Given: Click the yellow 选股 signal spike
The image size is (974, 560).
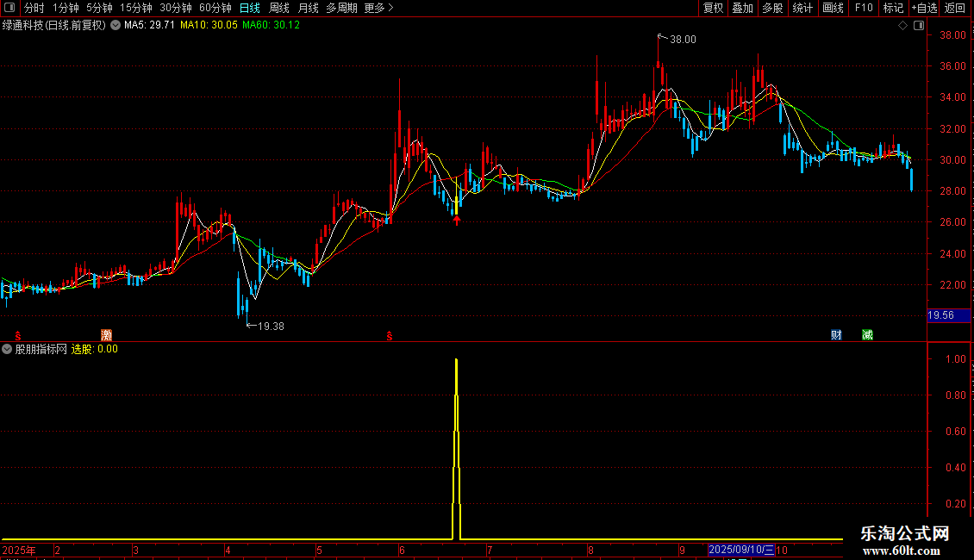Looking at the screenshot, I should (457, 447).
